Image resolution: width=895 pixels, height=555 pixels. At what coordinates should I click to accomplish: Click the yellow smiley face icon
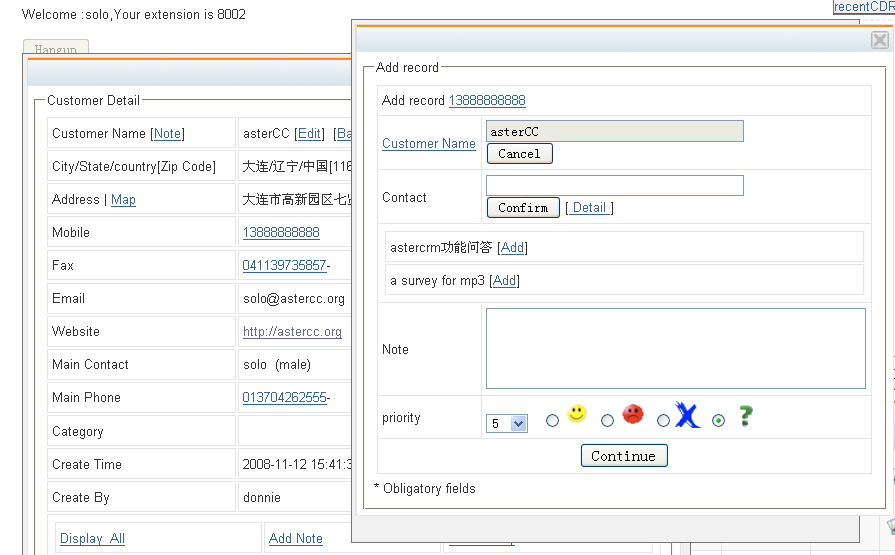576,413
